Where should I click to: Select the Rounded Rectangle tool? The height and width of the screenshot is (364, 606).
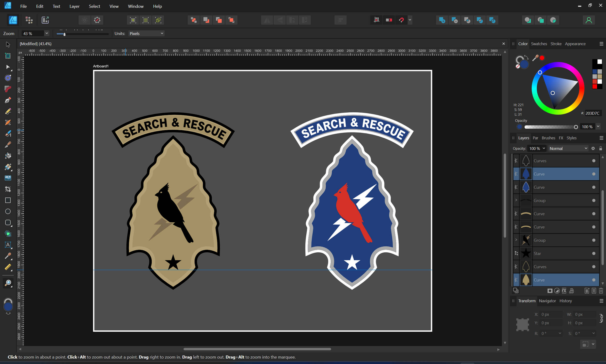pos(8,223)
